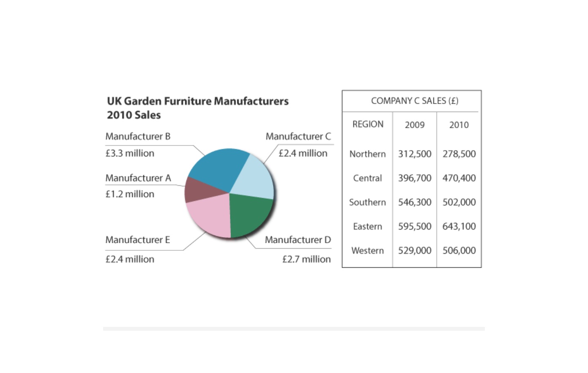This screenshot has height=373, width=588.
Task: Click the Southern 2010 value '502,000'
Action: [x=459, y=202]
